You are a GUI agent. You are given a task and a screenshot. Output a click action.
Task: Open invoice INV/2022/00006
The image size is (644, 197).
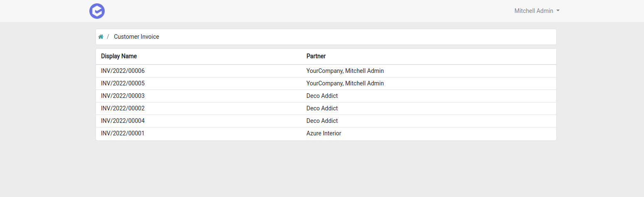point(123,71)
